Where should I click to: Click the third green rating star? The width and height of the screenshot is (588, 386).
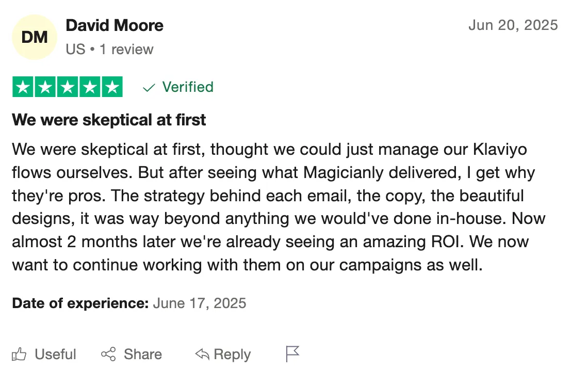tap(68, 87)
